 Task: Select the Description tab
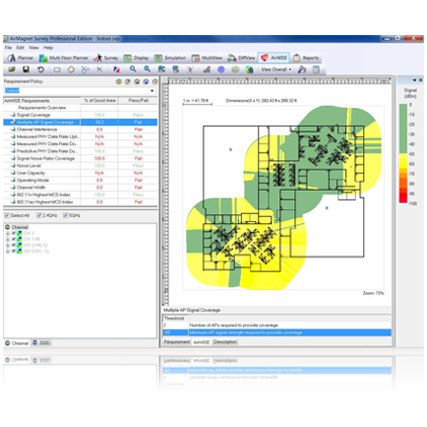pyautogui.click(x=225, y=342)
